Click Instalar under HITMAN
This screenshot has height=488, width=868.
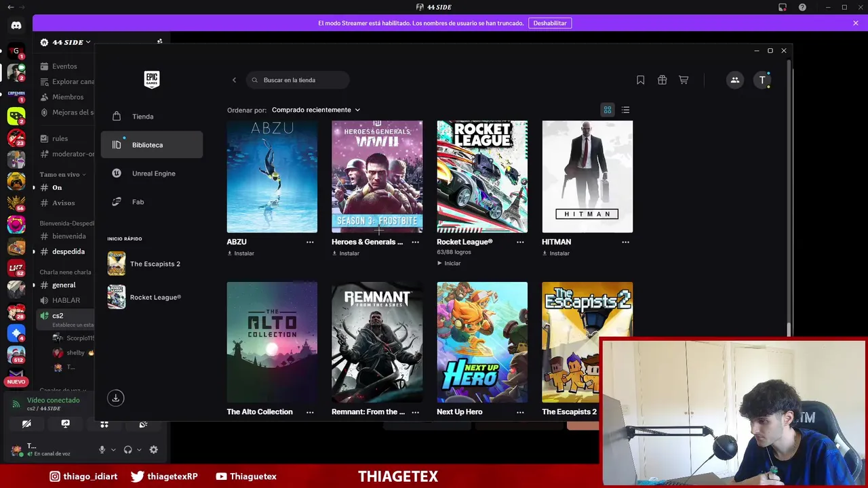pyautogui.click(x=556, y=253)
